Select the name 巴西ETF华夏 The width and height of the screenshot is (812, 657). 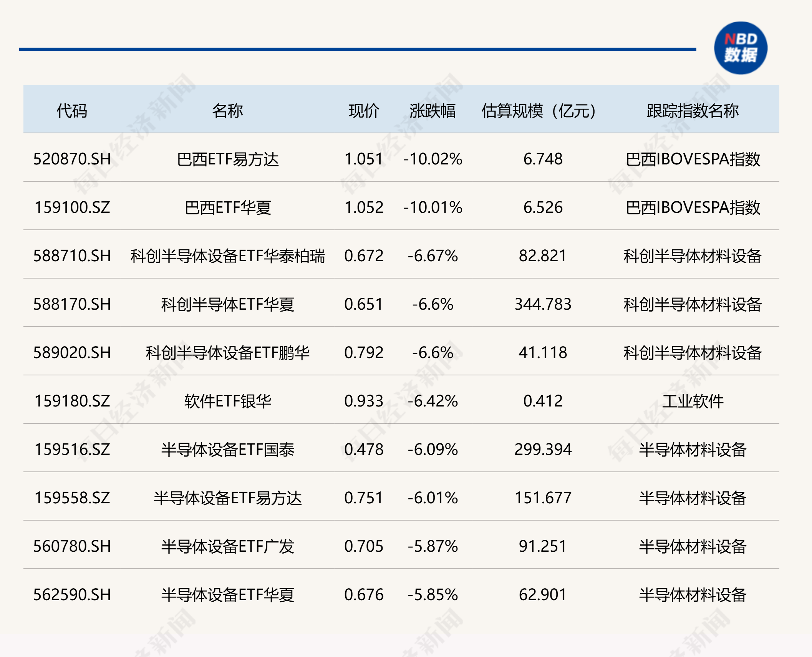point(227,207)
